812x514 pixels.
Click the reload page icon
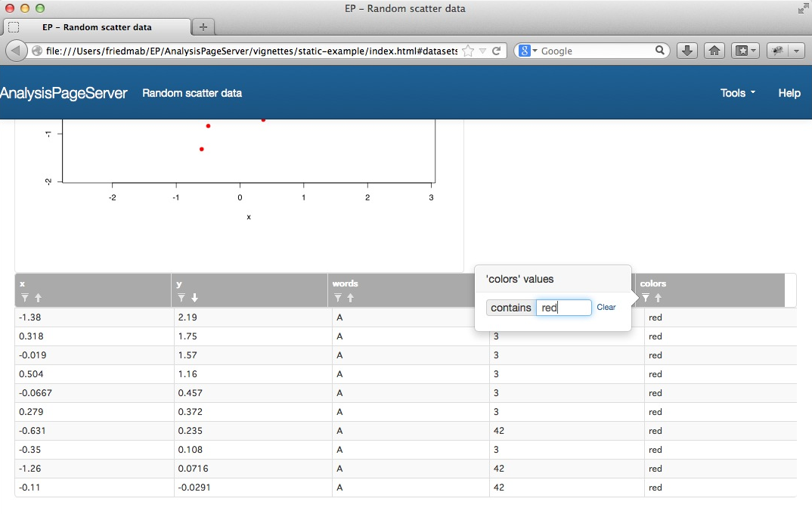497,51
